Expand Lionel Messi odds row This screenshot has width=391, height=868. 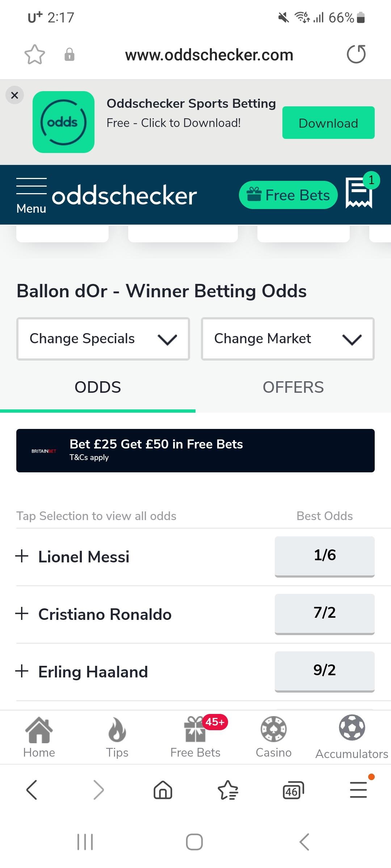click(22, 556)
